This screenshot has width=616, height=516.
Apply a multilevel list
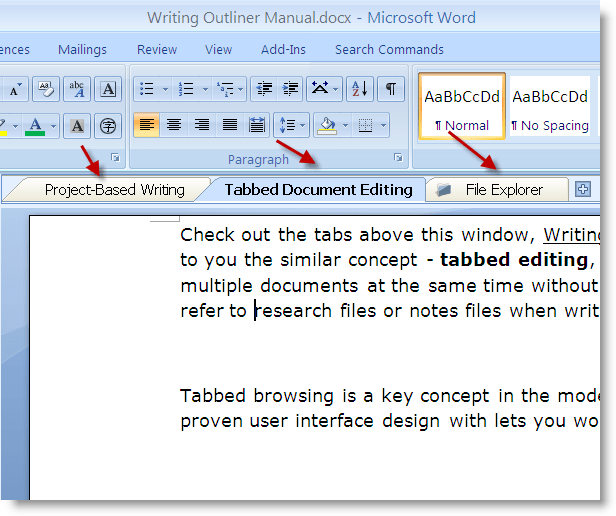coord(225,89)
